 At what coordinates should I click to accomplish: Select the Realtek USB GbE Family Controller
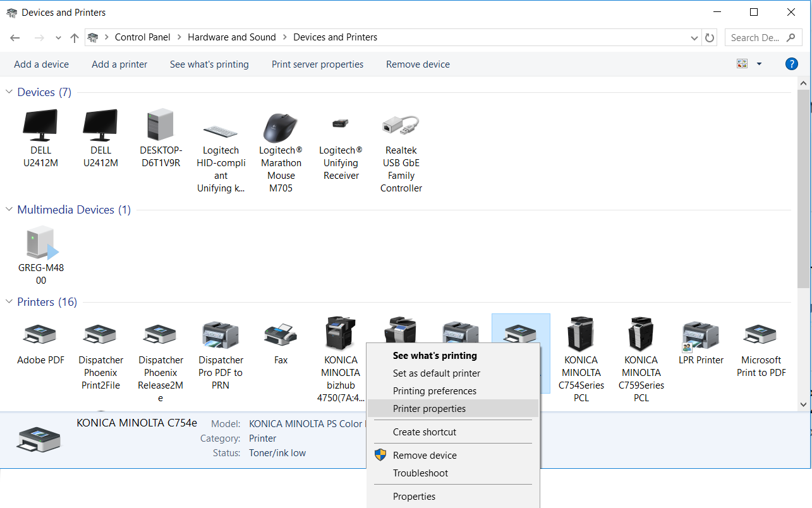point(401,125)
